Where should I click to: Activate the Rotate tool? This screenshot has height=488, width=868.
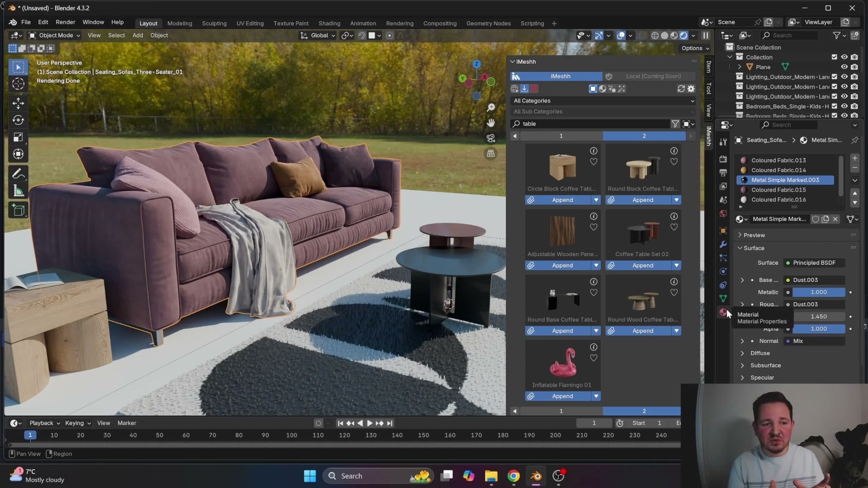[18, 120]
